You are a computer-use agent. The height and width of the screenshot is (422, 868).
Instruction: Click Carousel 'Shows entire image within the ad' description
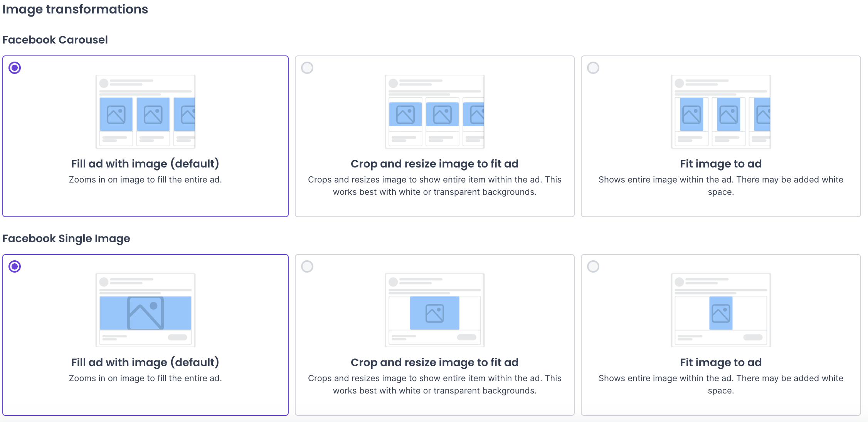click(x=721, y=186)
